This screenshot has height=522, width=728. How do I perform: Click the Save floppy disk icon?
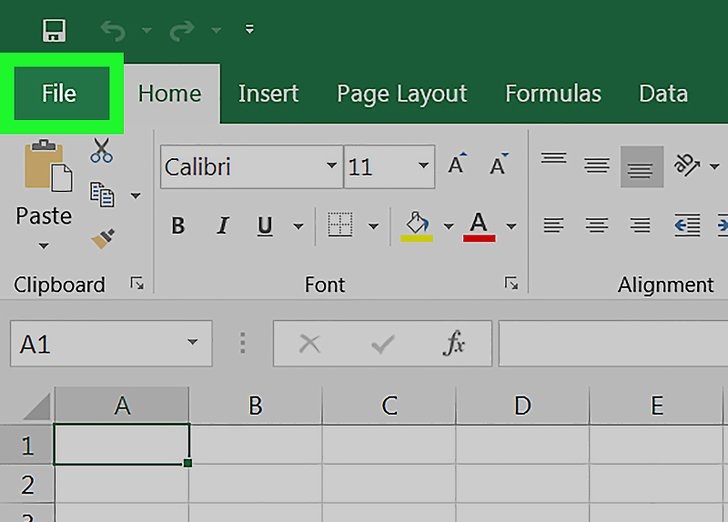coord(54,31)
